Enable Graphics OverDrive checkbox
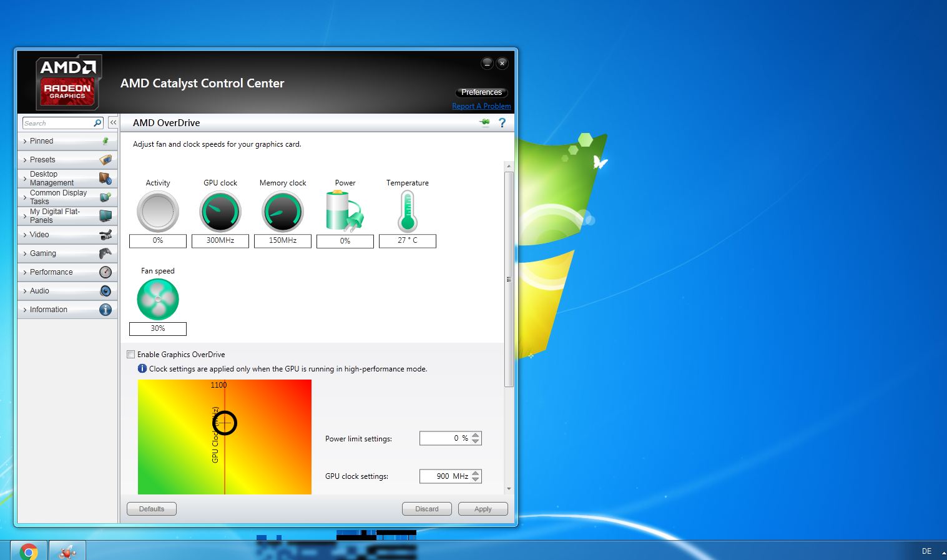Screen dimensions: 947x560 point(131,355)
